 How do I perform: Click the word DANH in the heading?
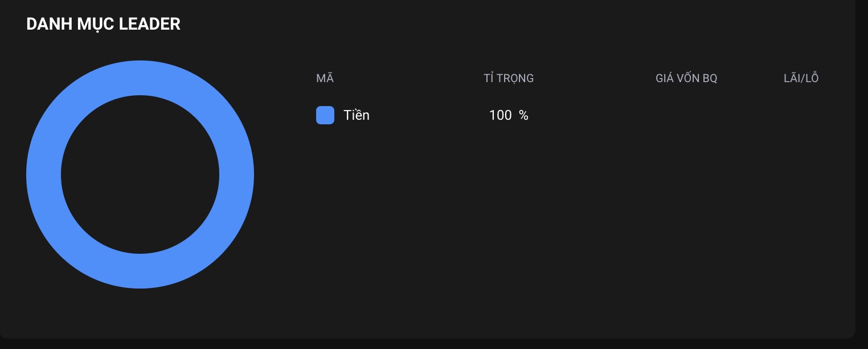point(48,24)
